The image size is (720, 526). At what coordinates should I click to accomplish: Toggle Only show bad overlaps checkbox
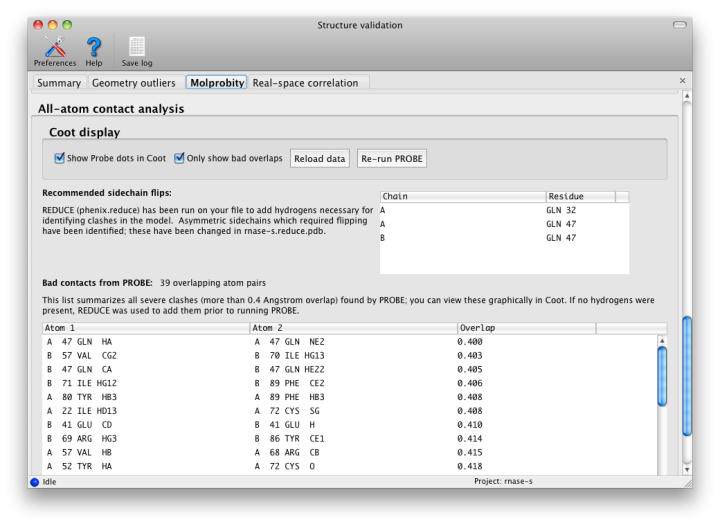click(180, 158)
